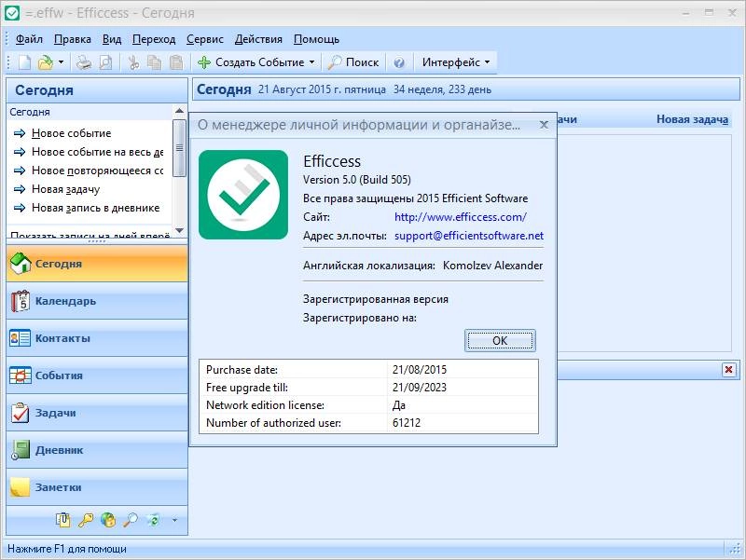Open the Правка menu
The width and height of the screenshot is (746, 560).
[x=73, y=39]
